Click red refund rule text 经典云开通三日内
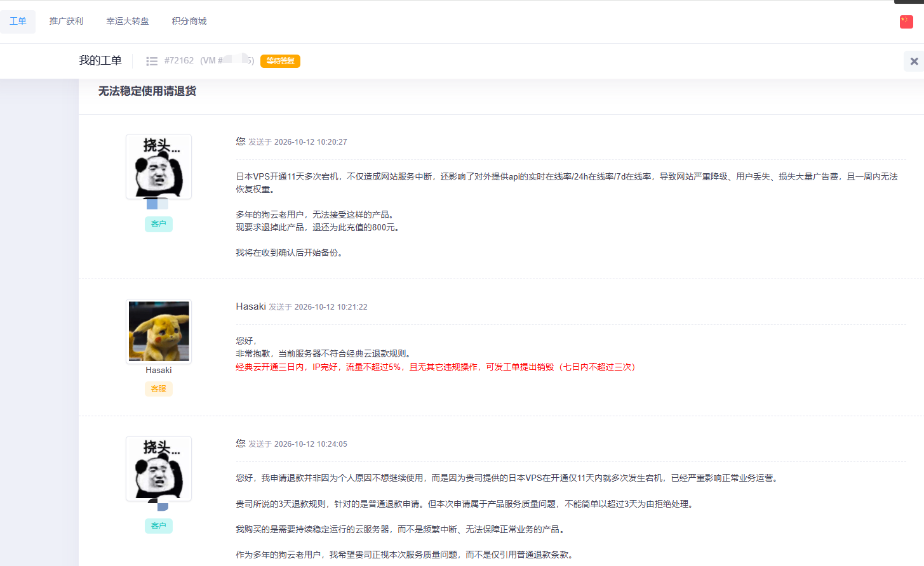 (436, 367)
